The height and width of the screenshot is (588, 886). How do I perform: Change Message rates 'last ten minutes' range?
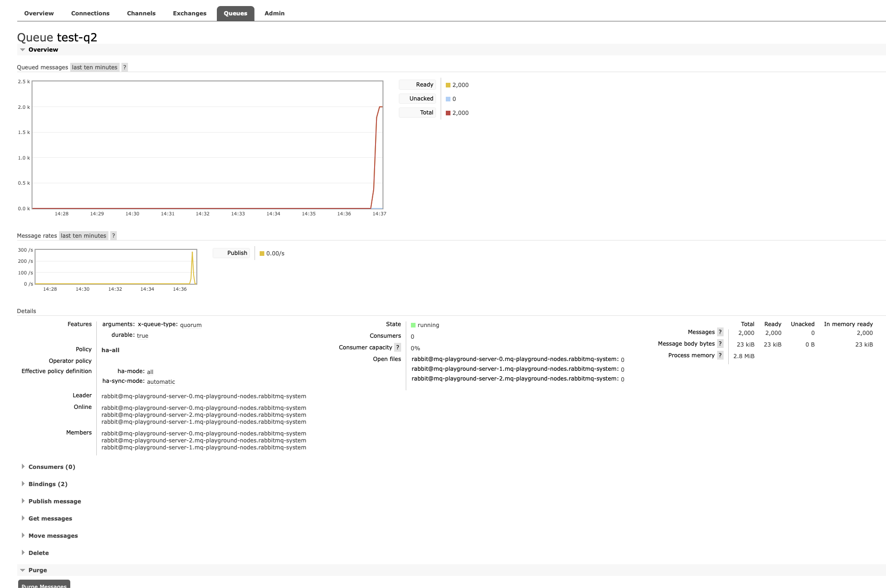[x=83, y=236]
